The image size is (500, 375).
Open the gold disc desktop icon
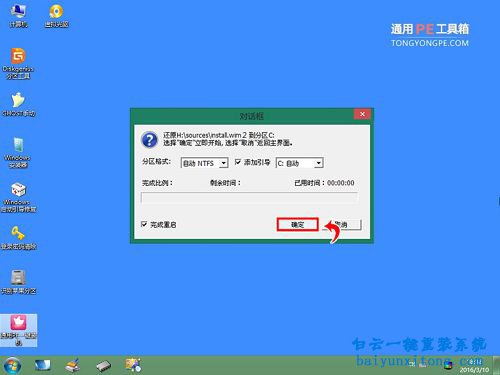tap(56, 15)
